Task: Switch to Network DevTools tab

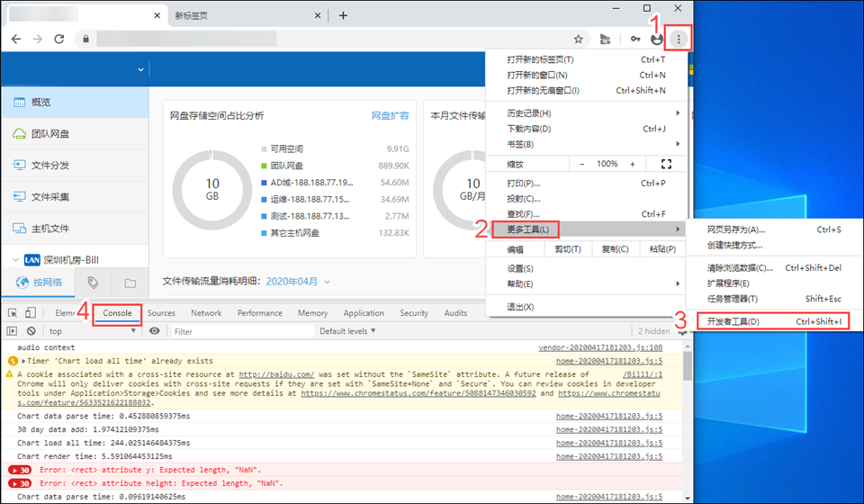Action: click(206, 313)
